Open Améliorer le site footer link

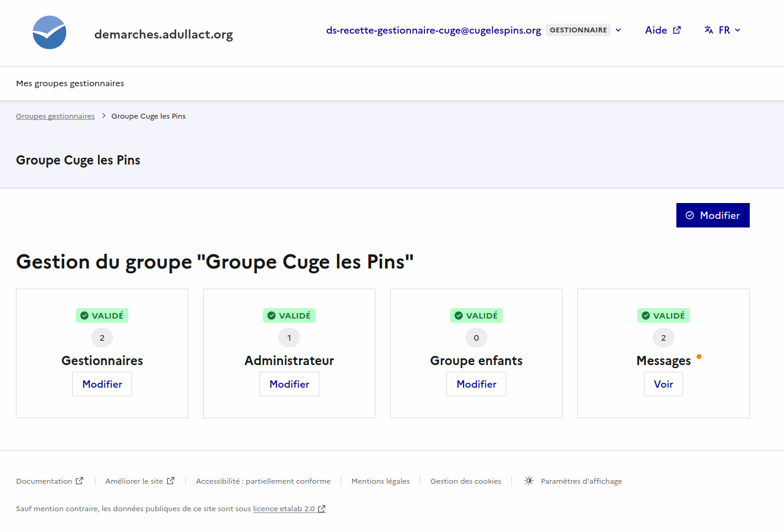coord(140,481)
